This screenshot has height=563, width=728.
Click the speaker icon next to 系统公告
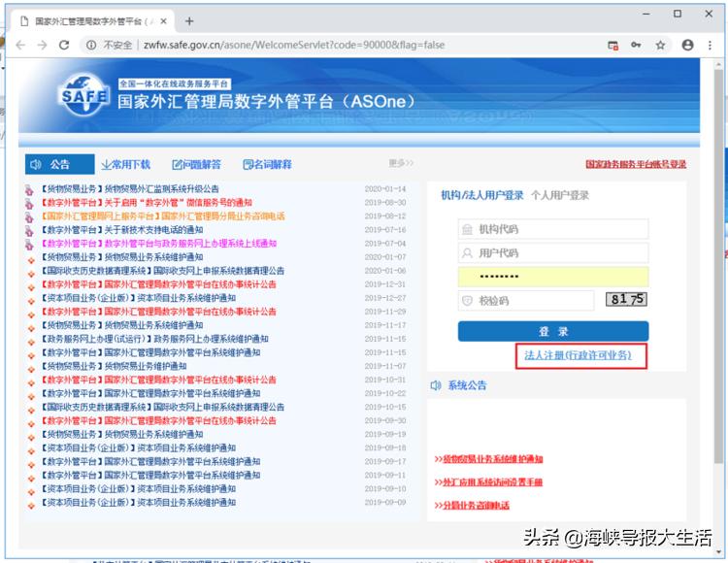pos(436,385)
